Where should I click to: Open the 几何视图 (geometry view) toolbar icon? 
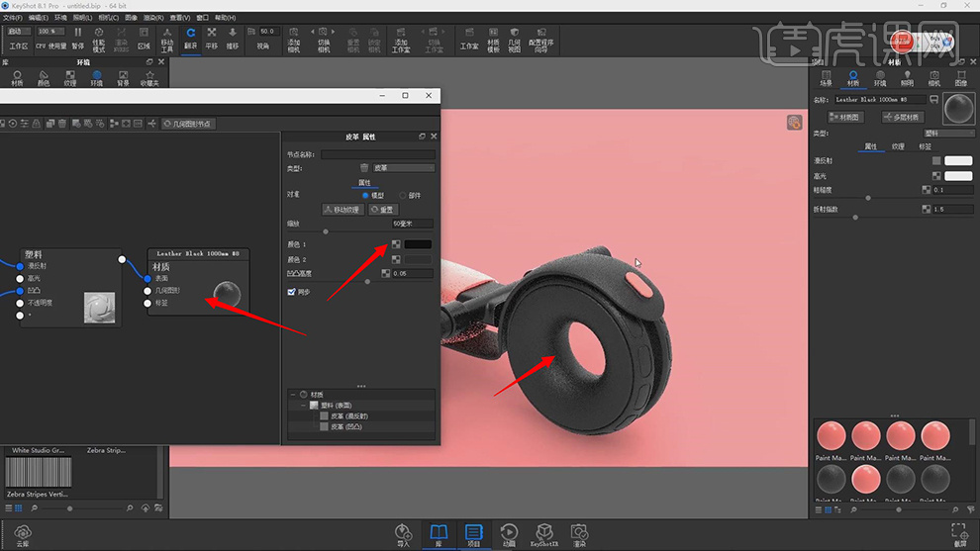click(x=515, y=38)
